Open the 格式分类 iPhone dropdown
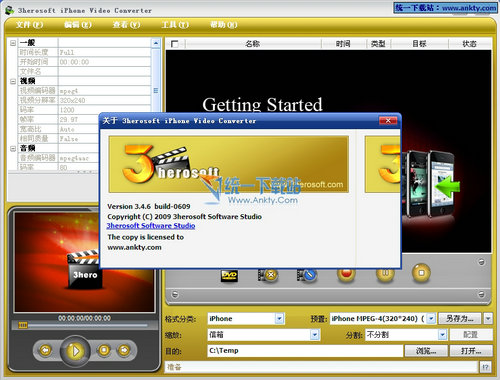The image size is (500, 380). [279, 318]
